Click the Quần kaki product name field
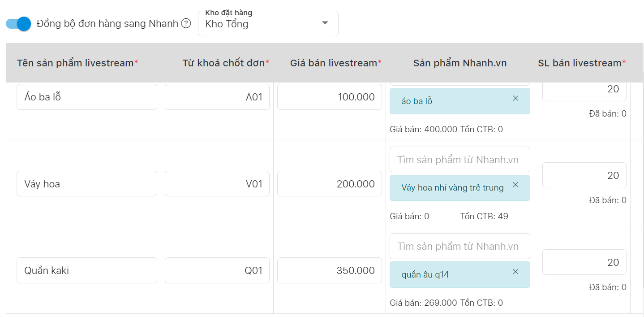Viewport: 644px width, 317px height. click(x=87, y=270)
